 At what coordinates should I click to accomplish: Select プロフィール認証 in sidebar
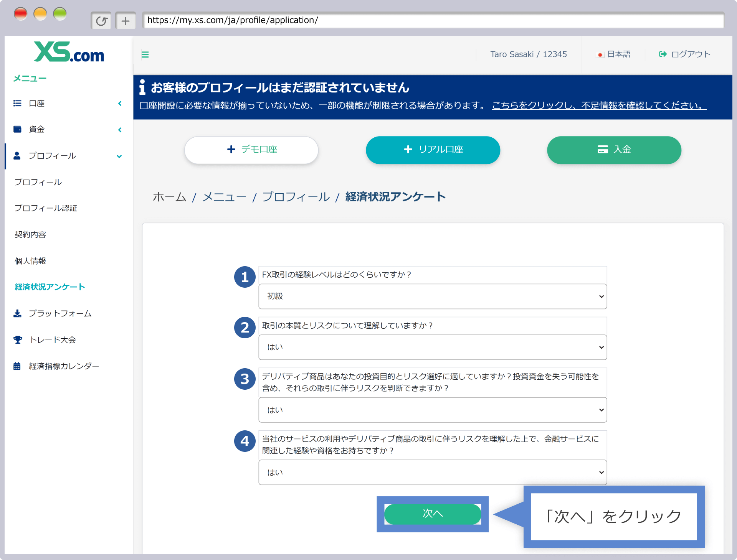coord(46,208)
